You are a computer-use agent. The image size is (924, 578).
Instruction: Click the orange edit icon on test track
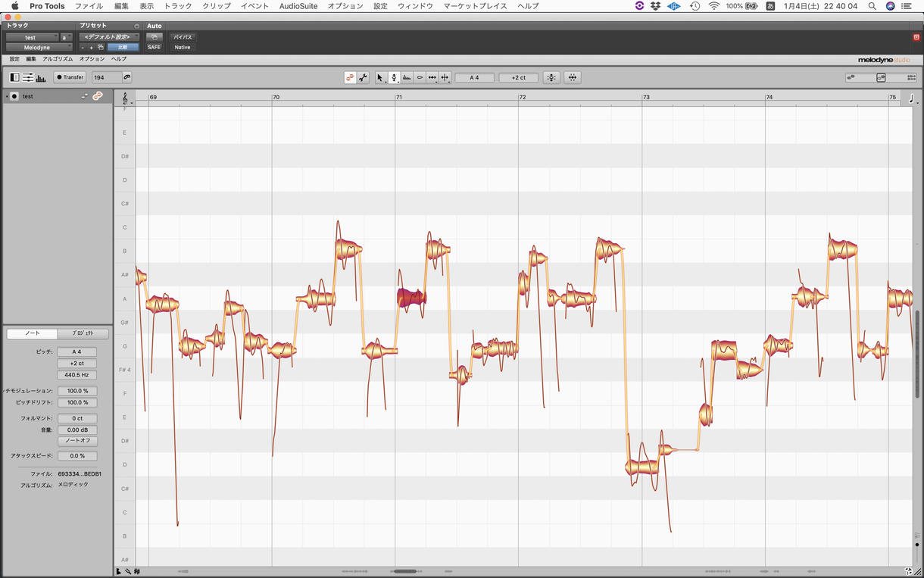point(98,96)
